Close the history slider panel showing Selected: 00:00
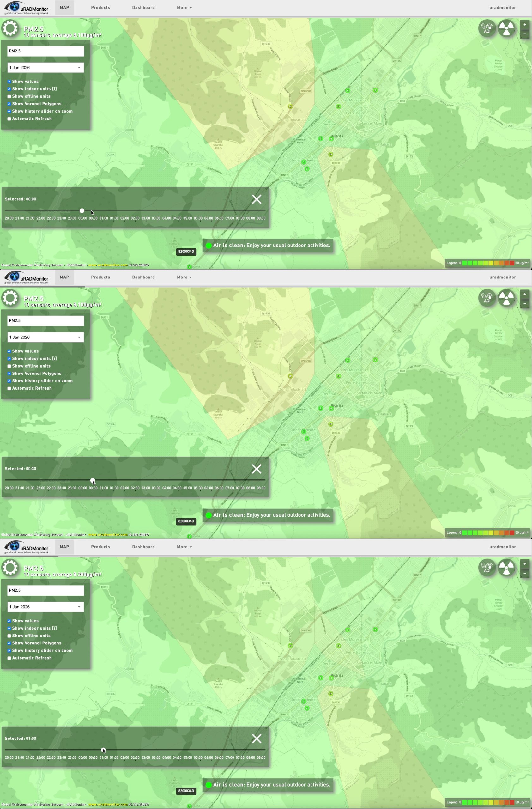Viewport: 532px width, 809px height. [257, 199]
